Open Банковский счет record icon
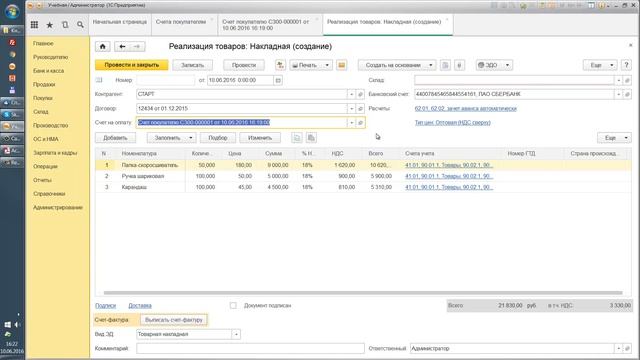The height and width of the screenshot is (360, 640). 627,94
